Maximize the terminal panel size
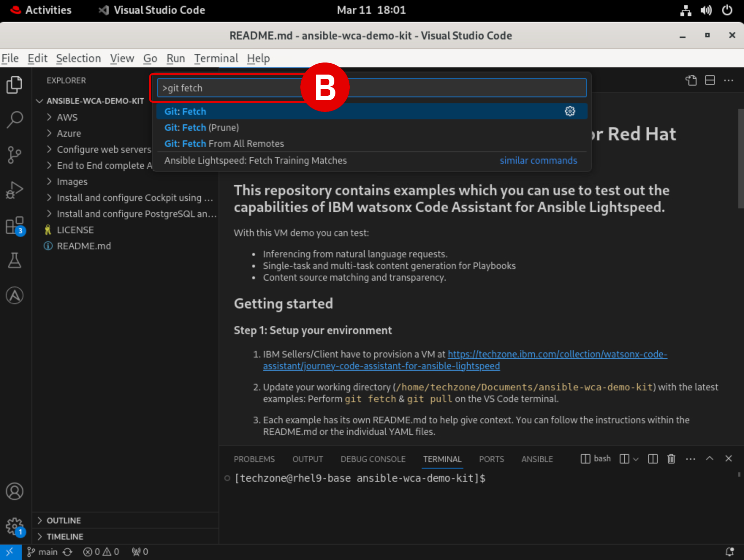The image size is (744, 560). (709, 458)
